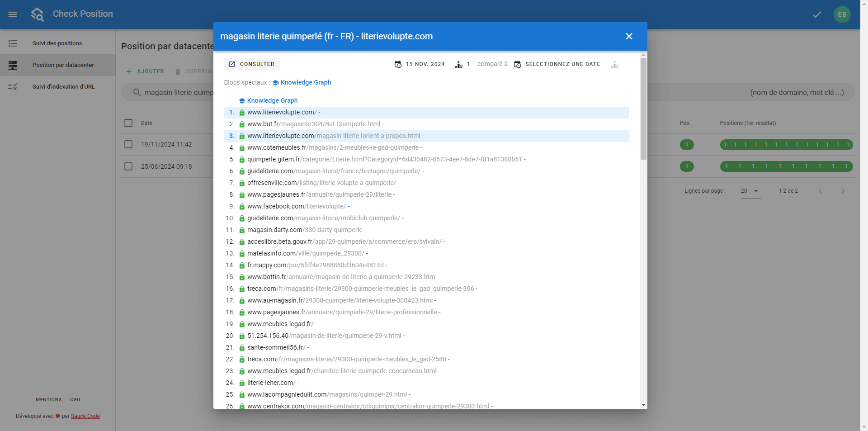Open the Sauce Code link

[85, 416]
